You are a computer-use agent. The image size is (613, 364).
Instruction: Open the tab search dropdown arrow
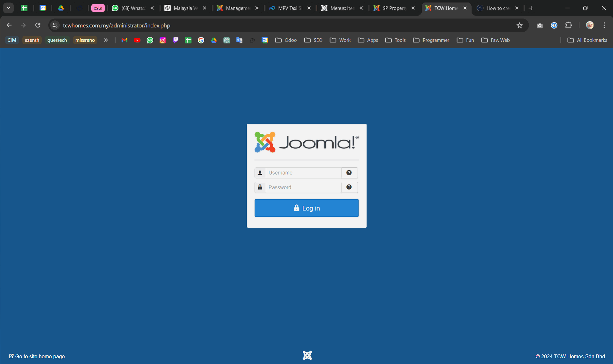[9, 8]
